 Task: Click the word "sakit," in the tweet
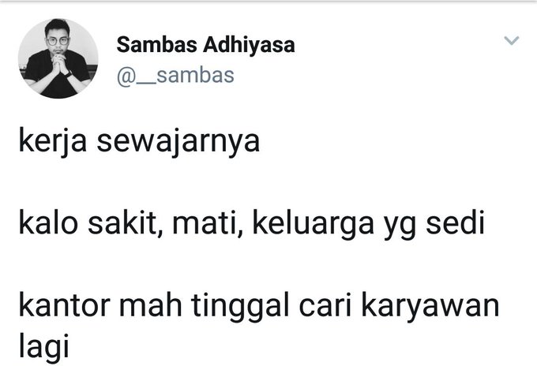(x=126, y=224)
